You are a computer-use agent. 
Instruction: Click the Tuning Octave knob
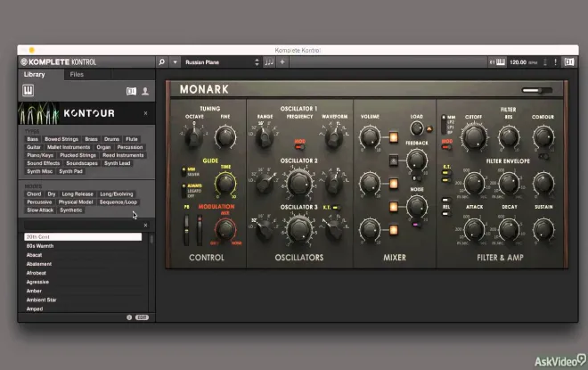[x=194, y=136]
